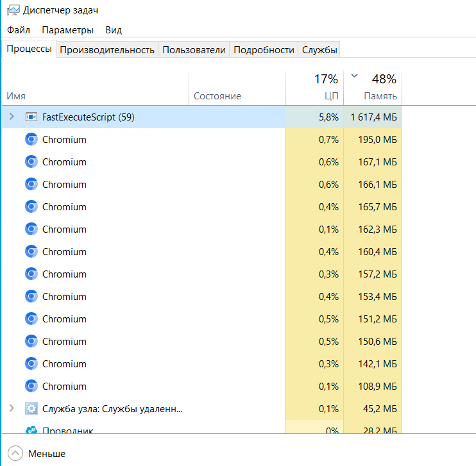
Task: Click the Проводник process icon
Action: tap(31, 431)
